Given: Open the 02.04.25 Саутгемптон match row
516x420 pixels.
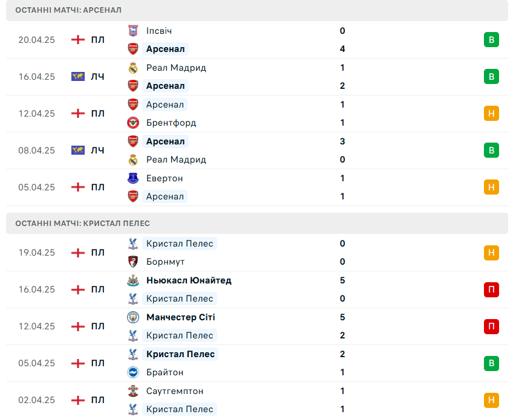Looking at the screenshot, I should click(257, 400).
